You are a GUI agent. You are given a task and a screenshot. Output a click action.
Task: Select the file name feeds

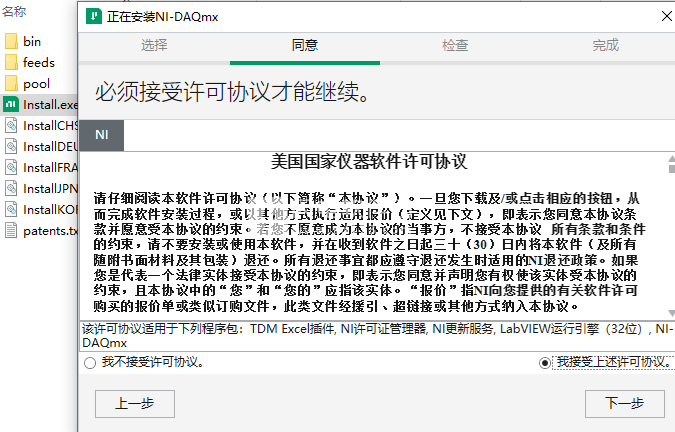click(39, 63)
